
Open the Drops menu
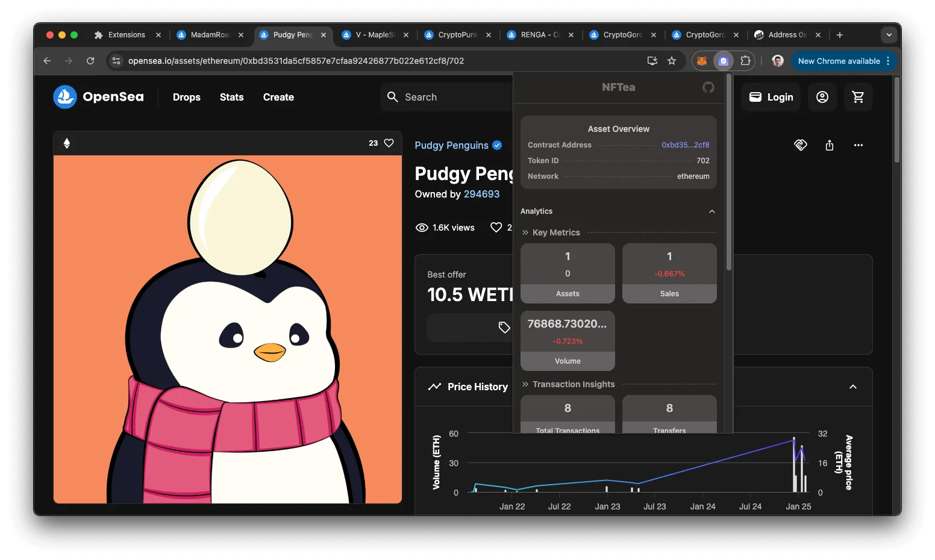click(x=187, y=97)
